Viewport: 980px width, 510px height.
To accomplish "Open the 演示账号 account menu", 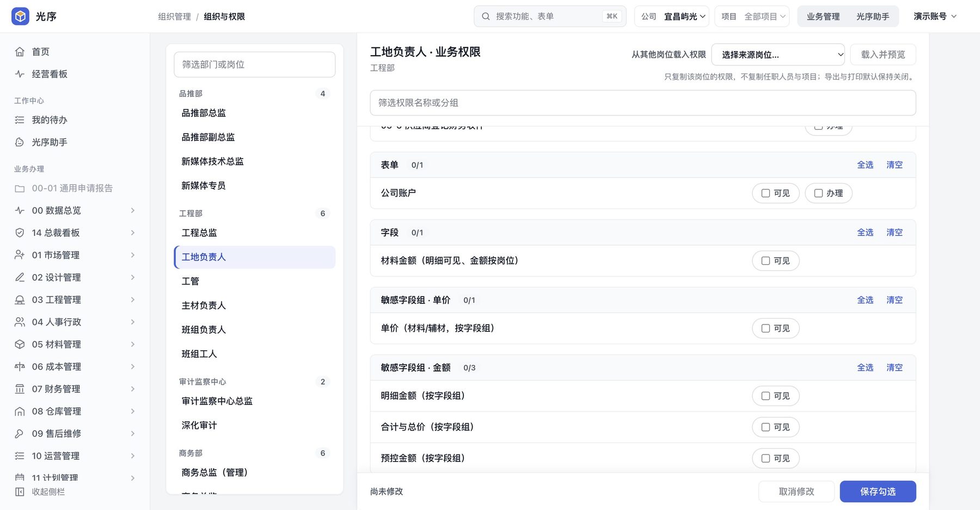I will tap(935, 16).
